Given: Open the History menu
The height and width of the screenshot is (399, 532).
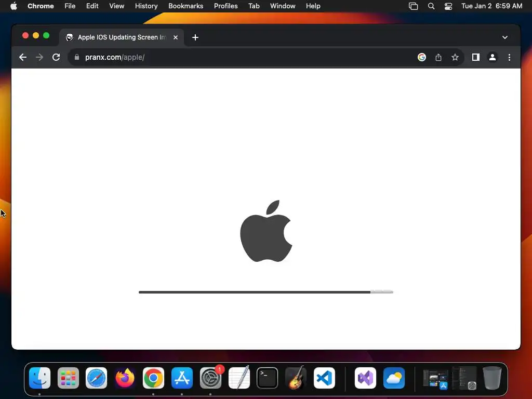Looking at the screenshot, I should click(146, 6).
